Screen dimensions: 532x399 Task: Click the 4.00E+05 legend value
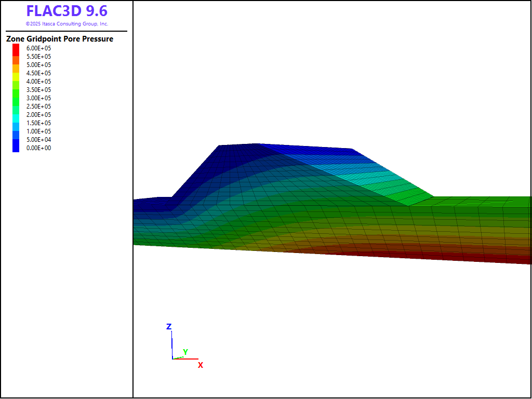coord(38,82)
